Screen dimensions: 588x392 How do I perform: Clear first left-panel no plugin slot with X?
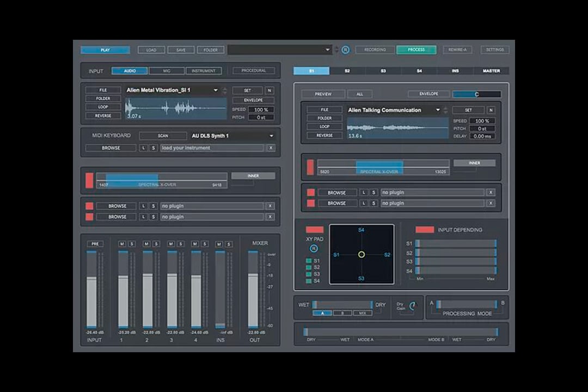[270, 206]
